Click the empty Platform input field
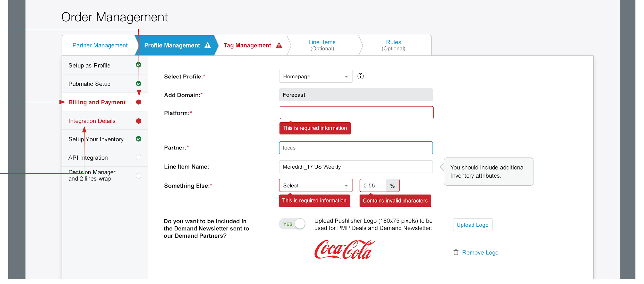 click(356, 113)
